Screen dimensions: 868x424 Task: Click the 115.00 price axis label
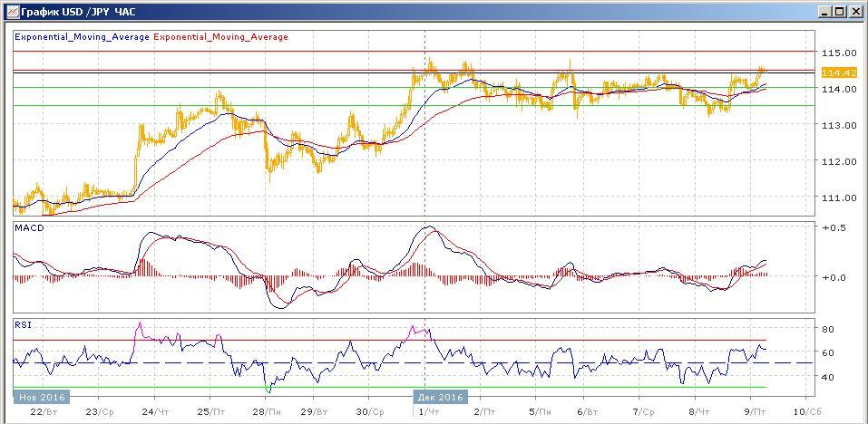click(x=838, y=53)
